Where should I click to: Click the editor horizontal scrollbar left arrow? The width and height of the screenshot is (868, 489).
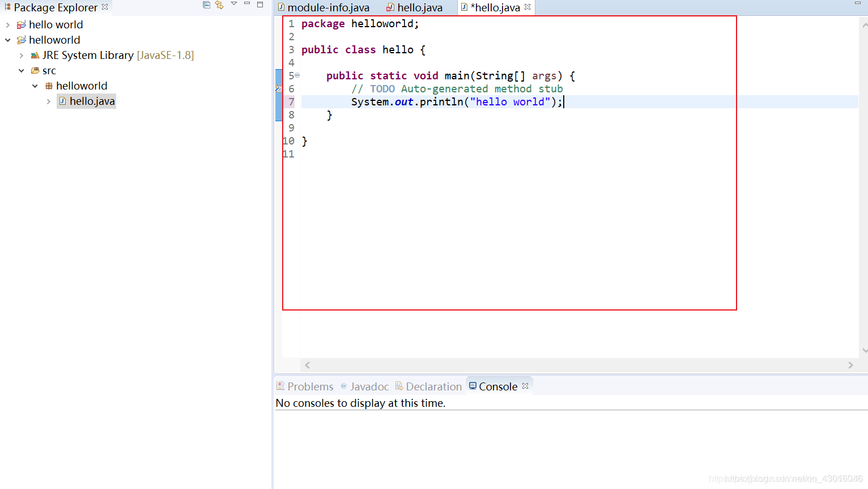pyautogui.click(x=307, y=365)
